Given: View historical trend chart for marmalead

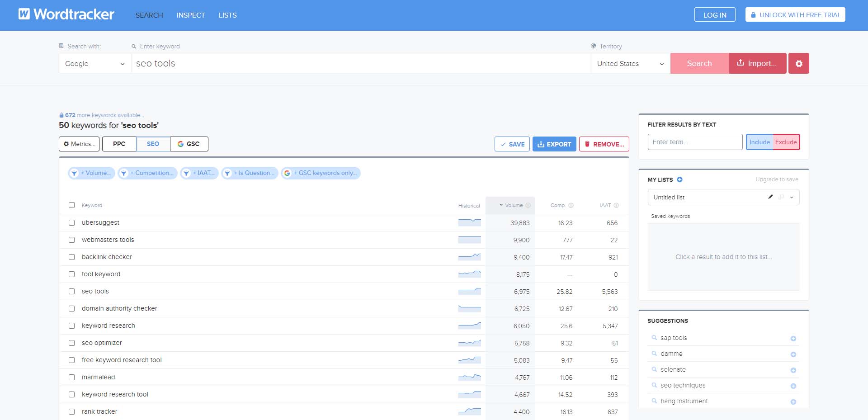Looking at the screenshot, I should pos(470,377).
